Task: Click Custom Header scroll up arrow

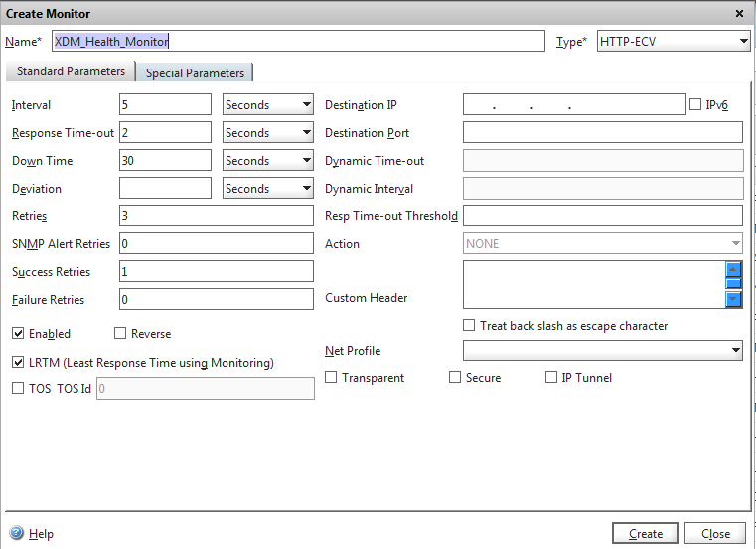Action: click(x=733, y=269)
